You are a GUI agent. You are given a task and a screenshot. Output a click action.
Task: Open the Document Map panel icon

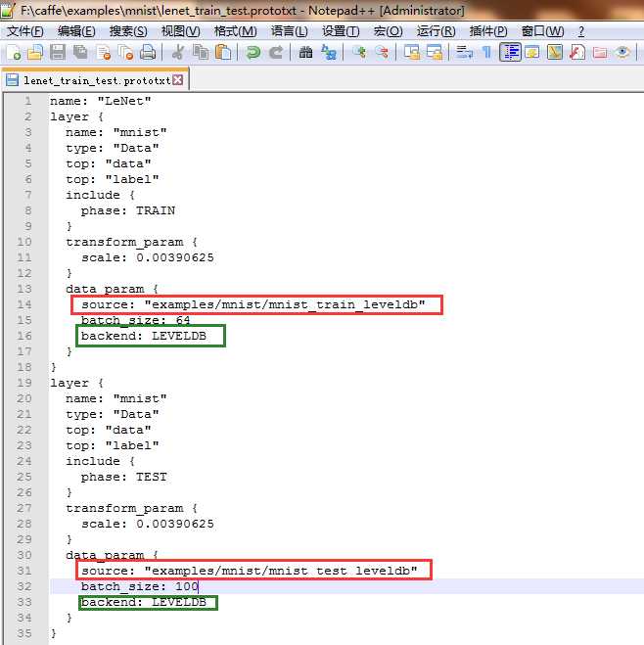pyautogui.click(x=555, y=53)
